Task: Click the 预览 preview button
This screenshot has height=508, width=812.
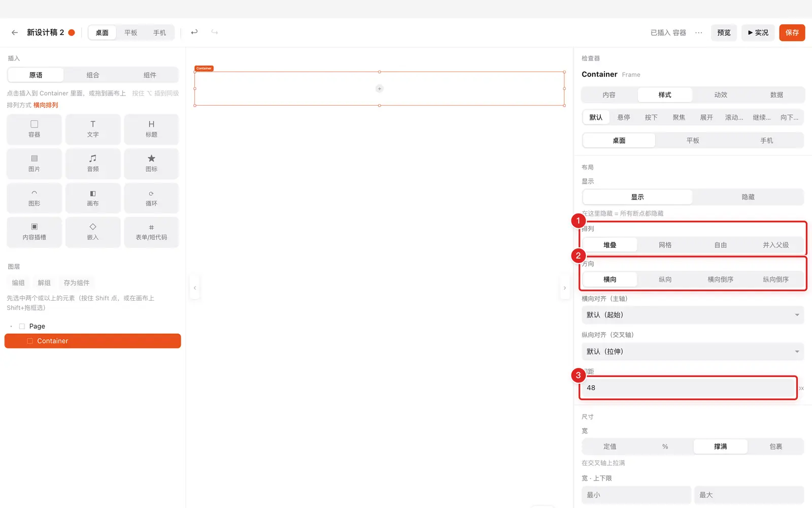Action: [x=724, y=33]
